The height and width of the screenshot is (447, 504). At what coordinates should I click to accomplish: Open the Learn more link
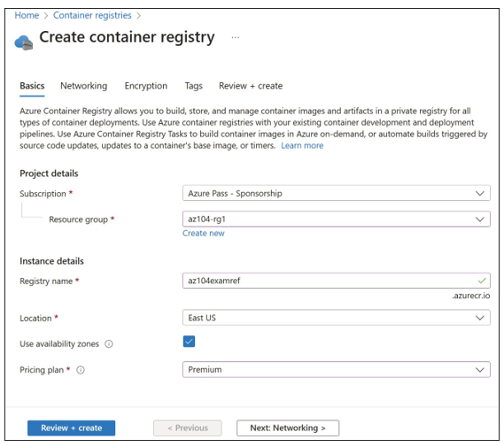[x=302, y=145]
